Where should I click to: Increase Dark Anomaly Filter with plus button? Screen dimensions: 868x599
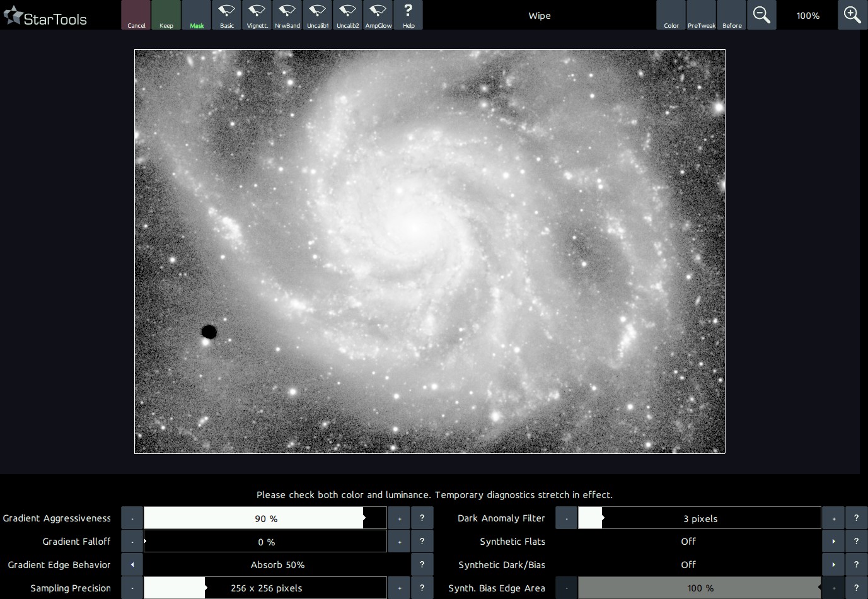pos(833,518)
